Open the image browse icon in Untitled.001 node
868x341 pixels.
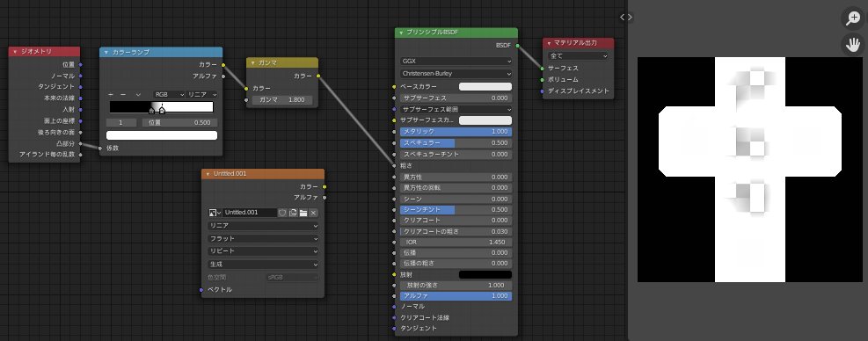click(215, 213)
